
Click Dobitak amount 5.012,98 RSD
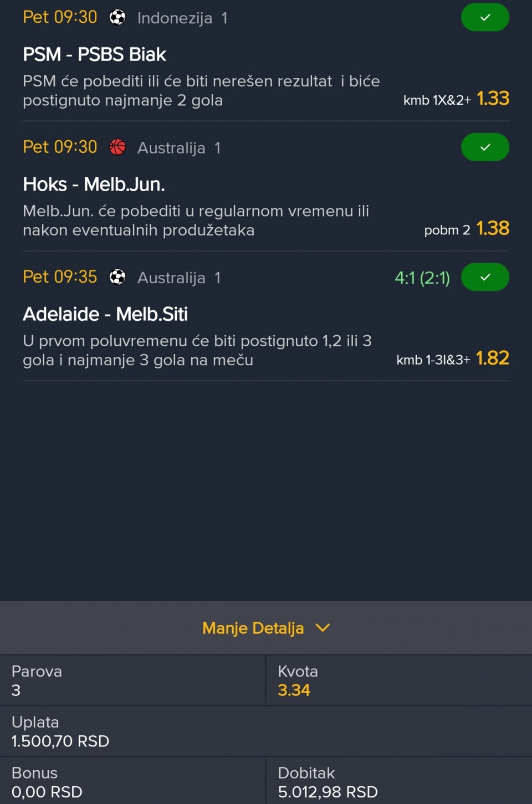click(328, 792)
